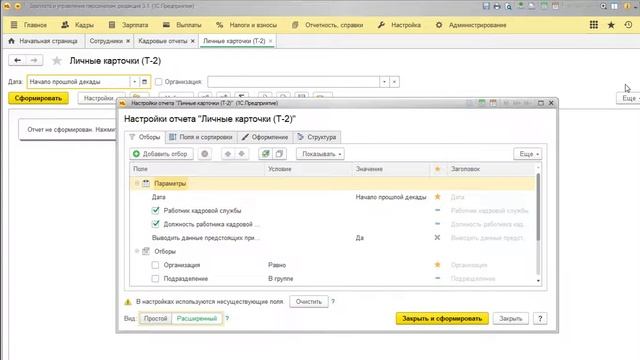
Task: Switch to Структура tab
Action: pos(317,137)
